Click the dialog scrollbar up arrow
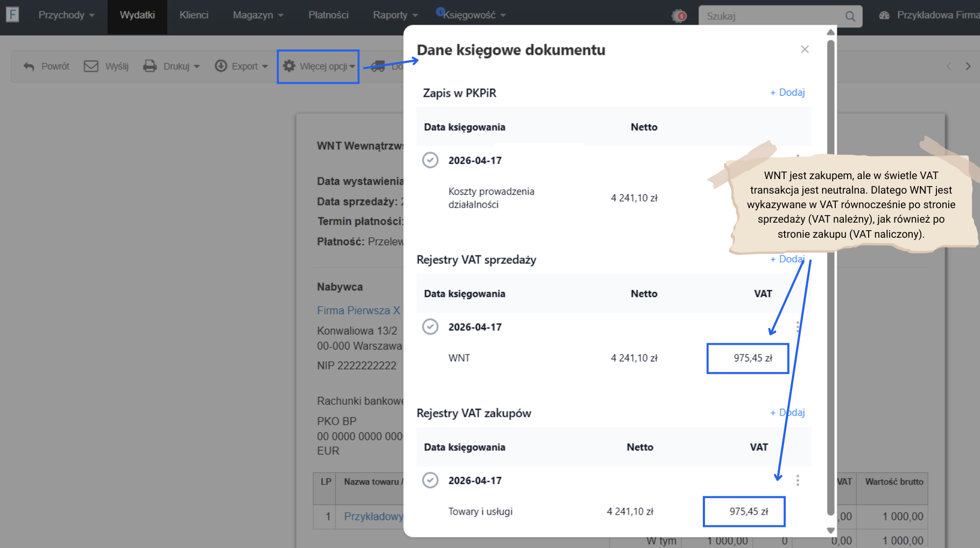This screenshot has width=980, height=548. pos(831,32)
